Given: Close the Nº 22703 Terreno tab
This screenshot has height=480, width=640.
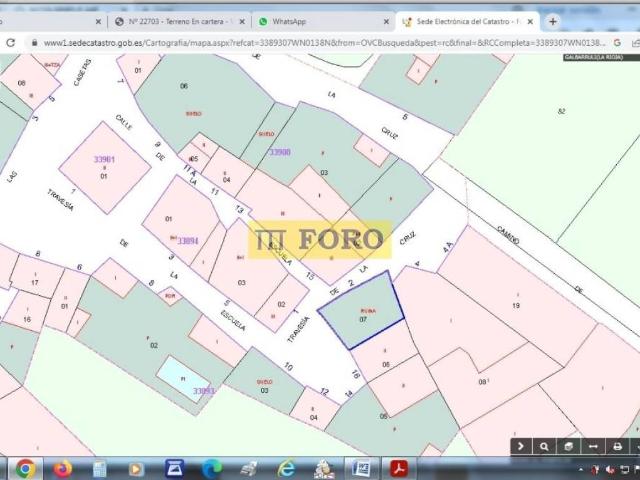Looking at the screenshot, I should (x=242, y=22).
